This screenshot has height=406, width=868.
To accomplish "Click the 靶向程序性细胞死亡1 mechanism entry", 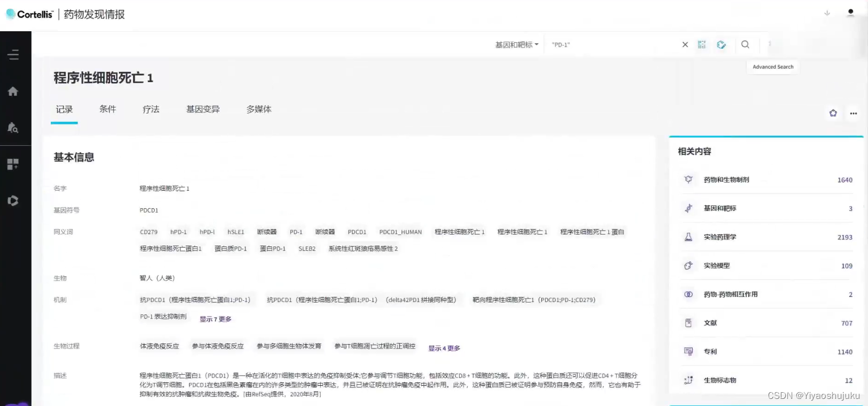I will (x=534, y=300).
